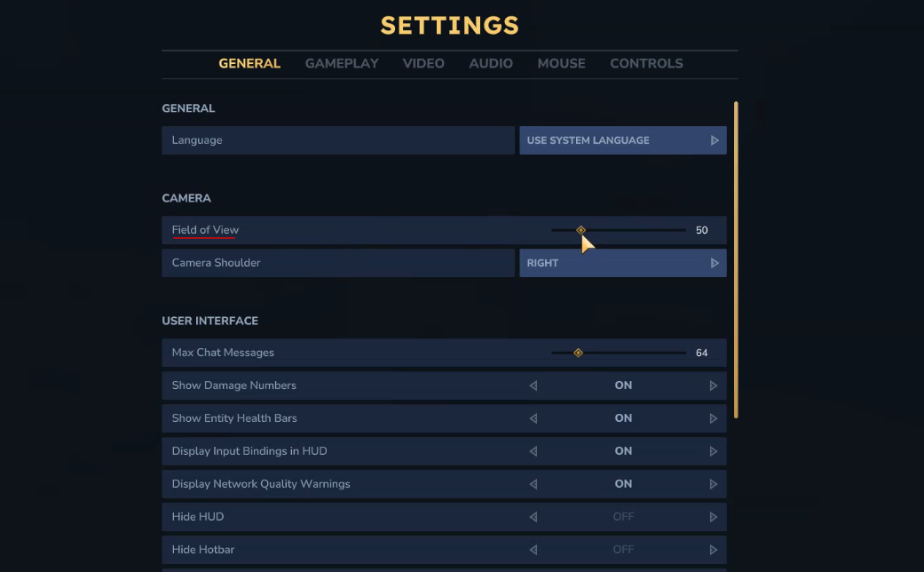The width and height of the screenshot is (924, 572).
Task: Toggle Show Damage Numbers ON value
Action: click(x=623, y=385)
